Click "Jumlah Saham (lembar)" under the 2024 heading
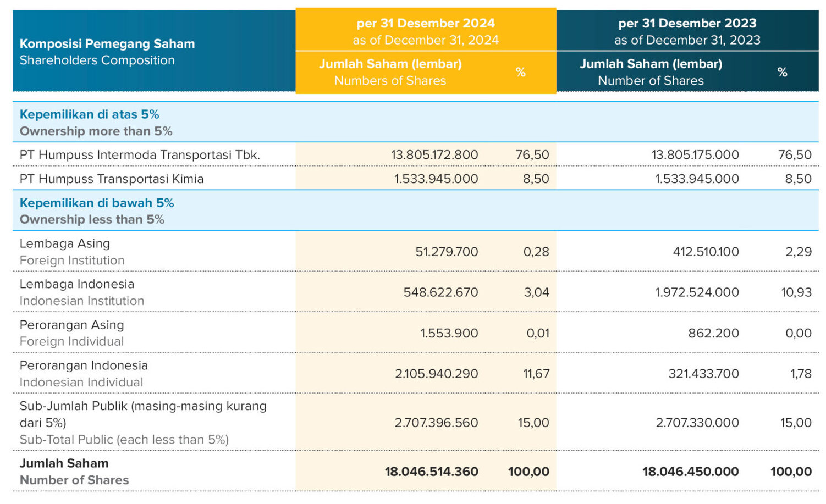Viewport: 826px width, 504px height. [390, 64]
